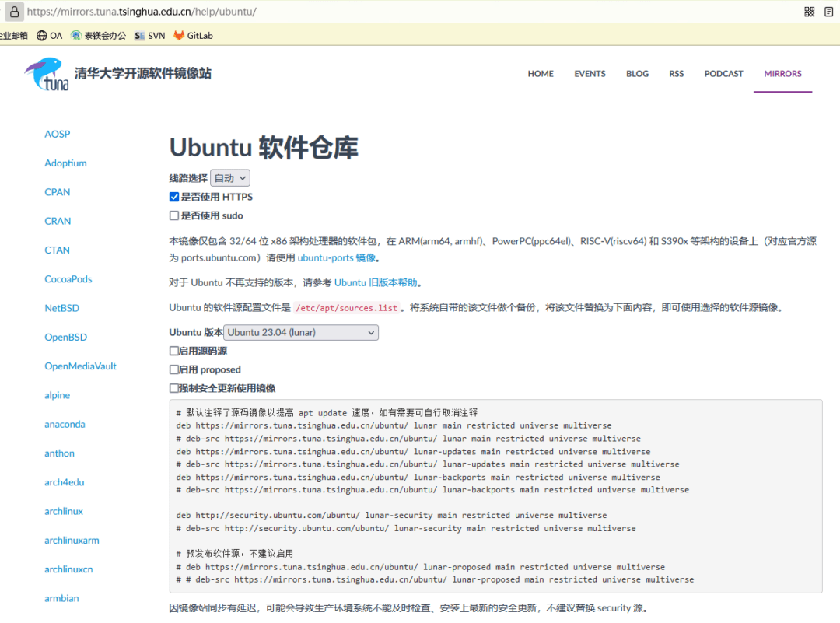Image resolution: width=840 pixels, height=623 pixels.
Task: Open the PODCAST navigation item
Action: pos(723,73)
